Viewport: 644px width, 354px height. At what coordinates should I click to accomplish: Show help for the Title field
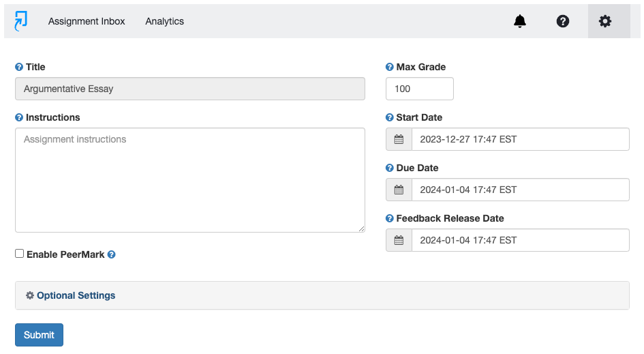pos(19,67)
